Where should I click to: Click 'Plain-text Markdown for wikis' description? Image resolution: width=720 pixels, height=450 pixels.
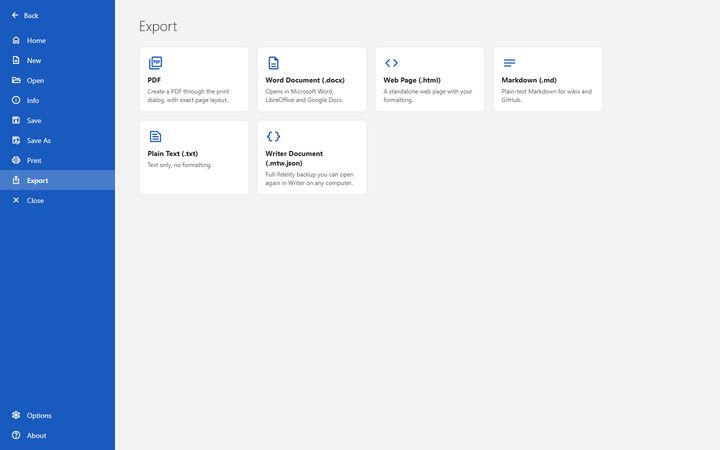[546, 96]
